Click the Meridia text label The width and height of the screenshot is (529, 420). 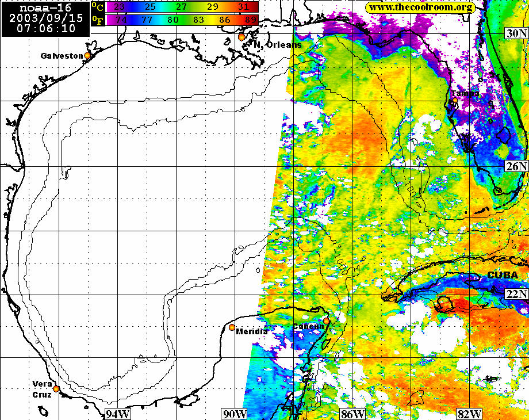pyautogui.click(x=252, y=331)
